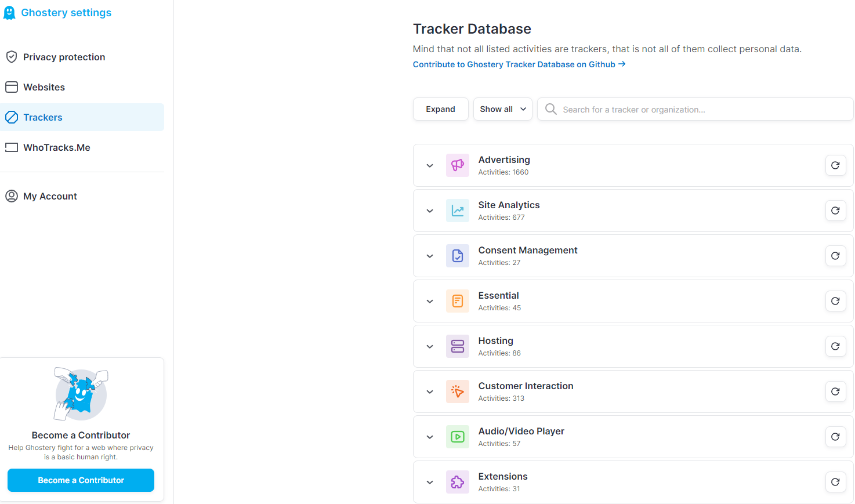Expand the Customer Interaction chevron

430,392
